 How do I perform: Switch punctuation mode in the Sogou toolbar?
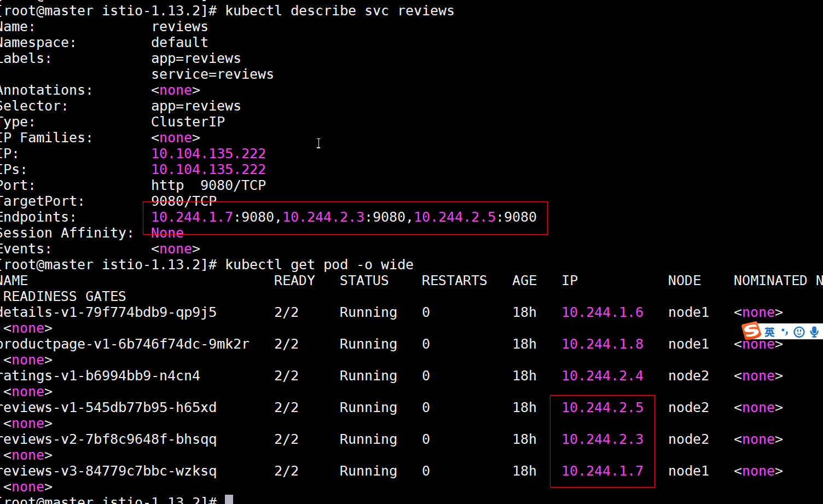[x=785, y=332]
